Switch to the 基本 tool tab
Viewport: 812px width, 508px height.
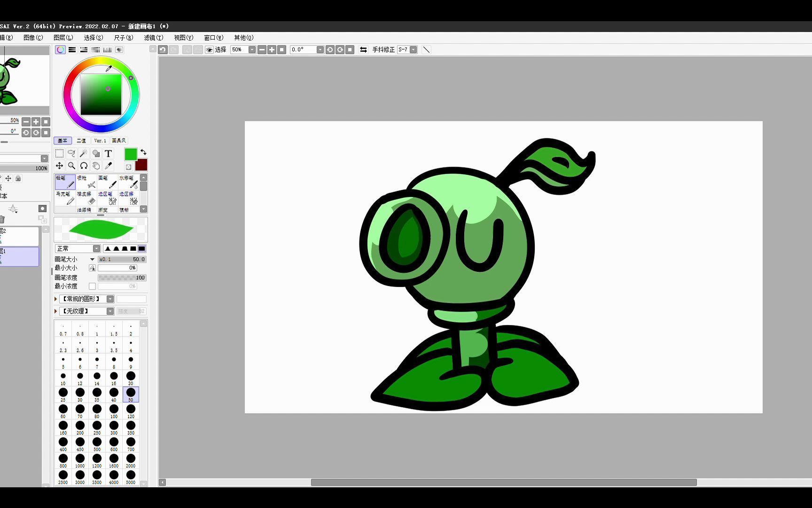click(x=62, y=141)
